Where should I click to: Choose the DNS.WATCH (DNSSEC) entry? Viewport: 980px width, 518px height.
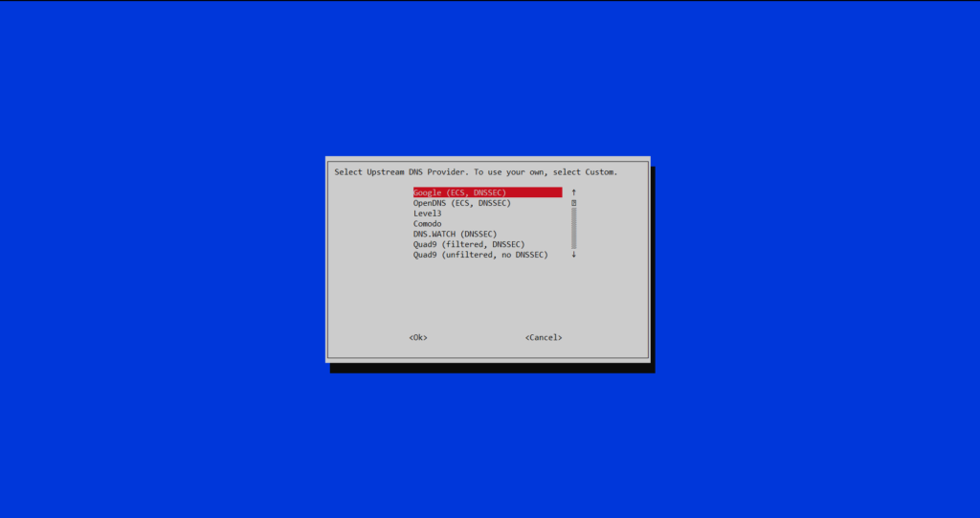click(x=455, y=235)
